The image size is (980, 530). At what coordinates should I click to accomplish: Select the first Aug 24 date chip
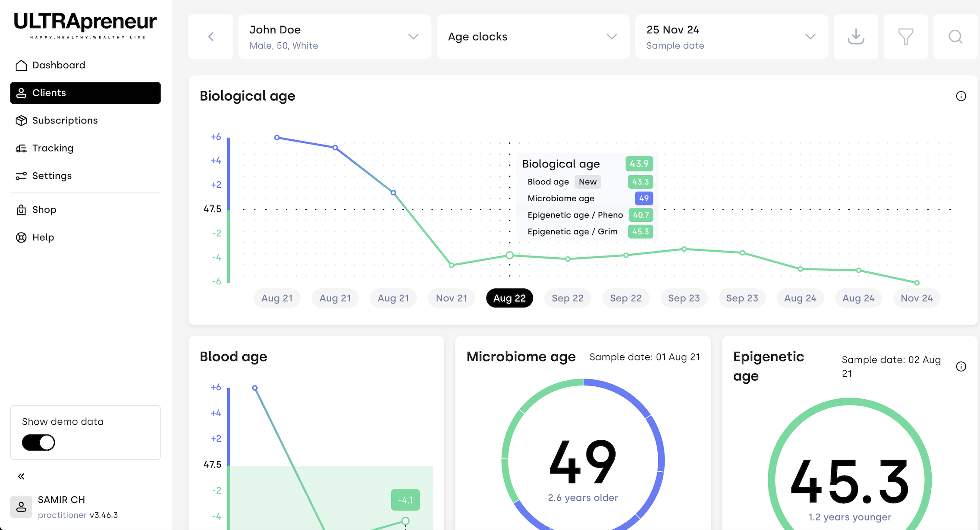[x=800, y=298]
